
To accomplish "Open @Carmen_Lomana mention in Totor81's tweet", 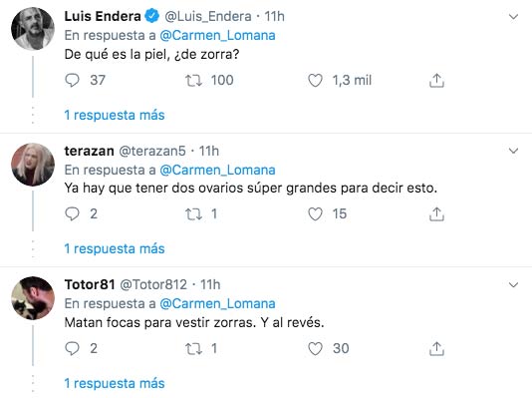I will point(217,303).
